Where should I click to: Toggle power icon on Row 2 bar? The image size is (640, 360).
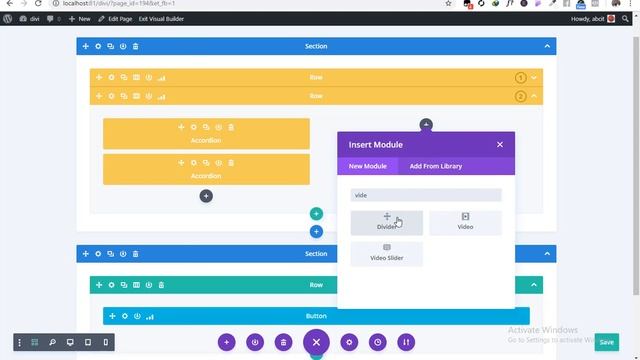[x=149, y=96]
